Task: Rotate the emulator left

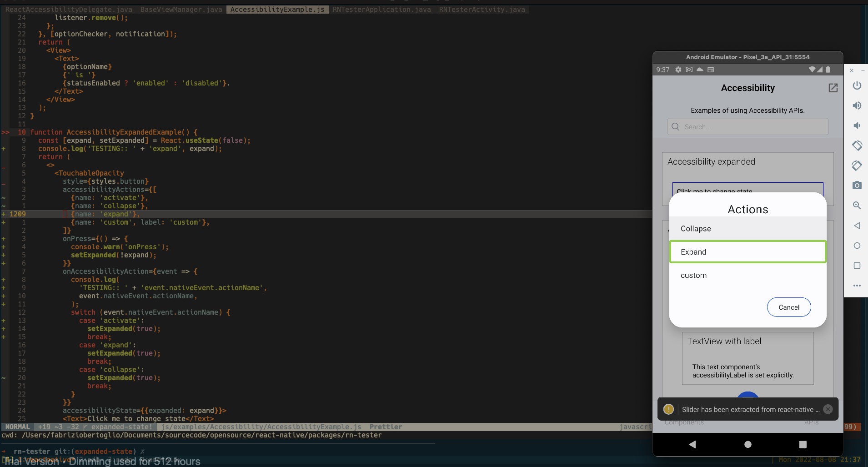Action: click(857, 146)
